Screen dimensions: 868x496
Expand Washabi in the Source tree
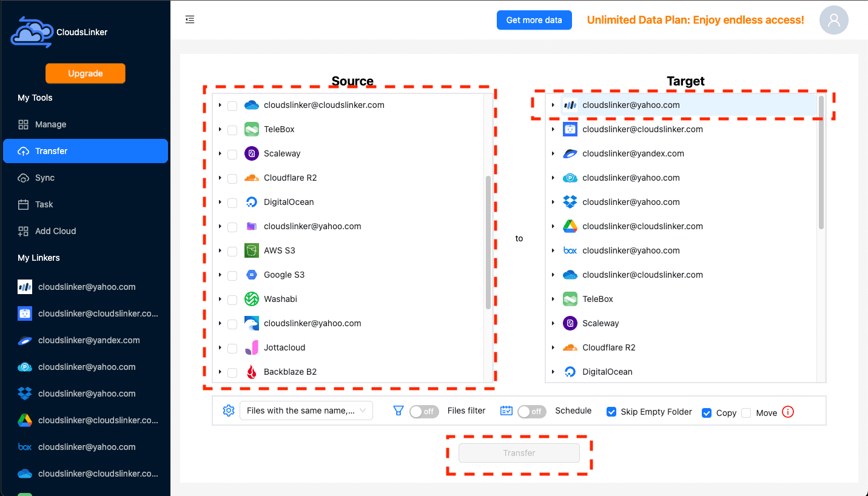click(220, 299)
